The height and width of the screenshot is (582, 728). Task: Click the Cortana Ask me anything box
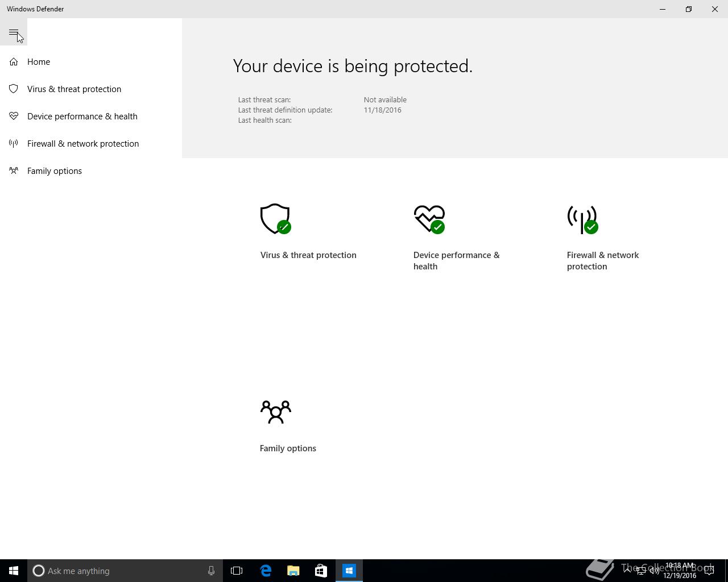[125, 571]
